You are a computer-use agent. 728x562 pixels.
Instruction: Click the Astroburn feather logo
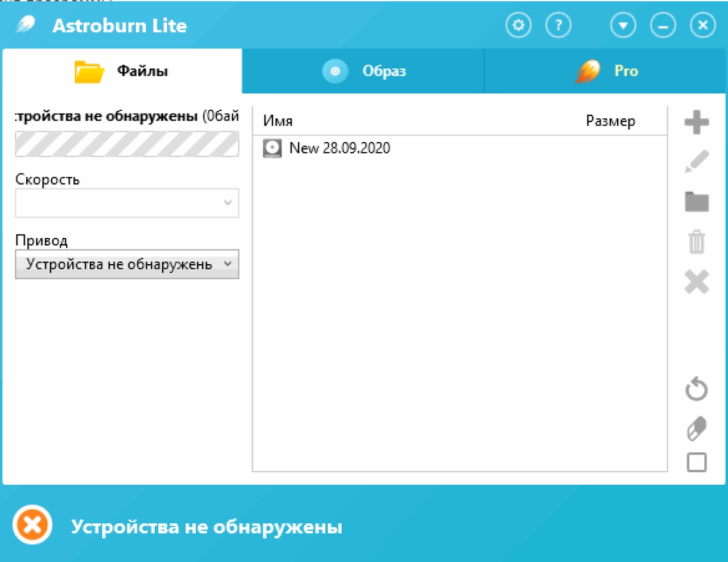pos(25,25)
